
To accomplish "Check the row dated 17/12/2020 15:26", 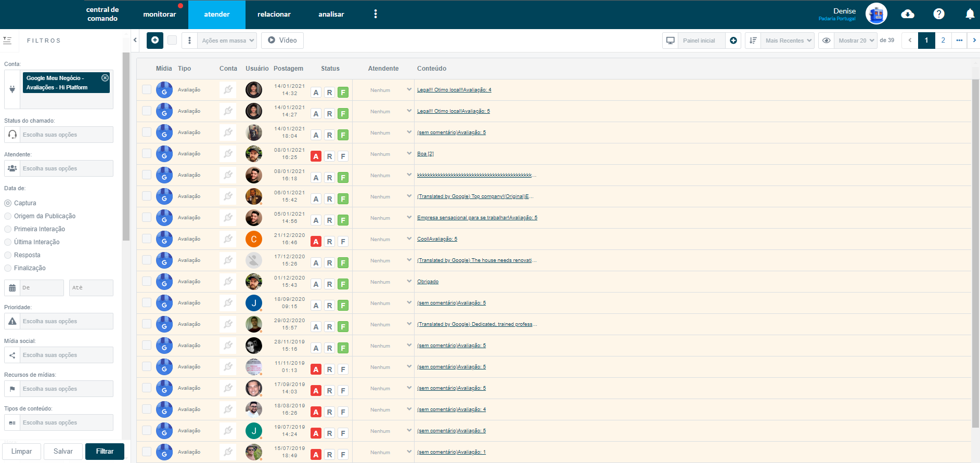I will pos(147,260).
